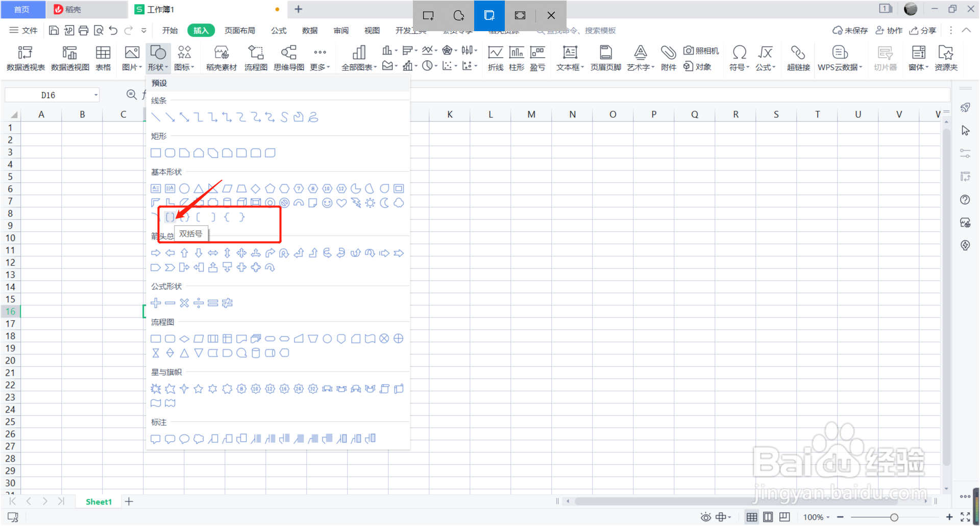Select the oval basic shape

pyautogui.click(x=184, y=188)
